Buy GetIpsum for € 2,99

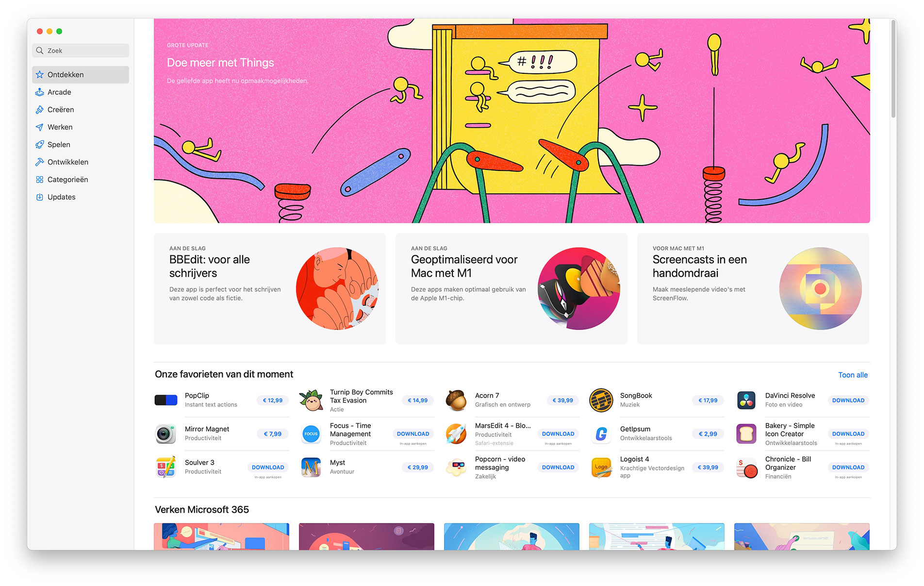708,434
